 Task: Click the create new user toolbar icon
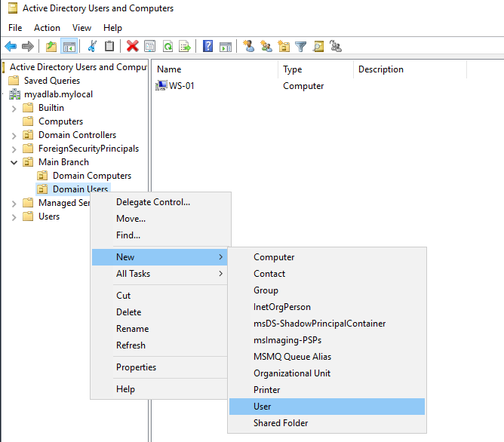[x=249, y=47]
